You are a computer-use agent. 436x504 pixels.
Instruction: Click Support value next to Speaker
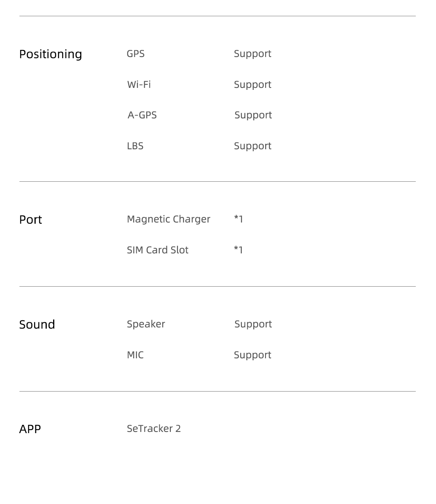pos(253,324)
